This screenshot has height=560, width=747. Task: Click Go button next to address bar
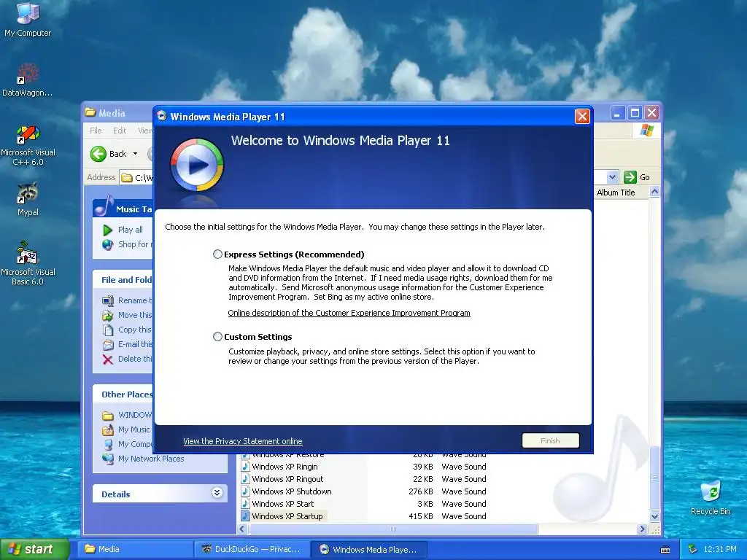(637, 177)
